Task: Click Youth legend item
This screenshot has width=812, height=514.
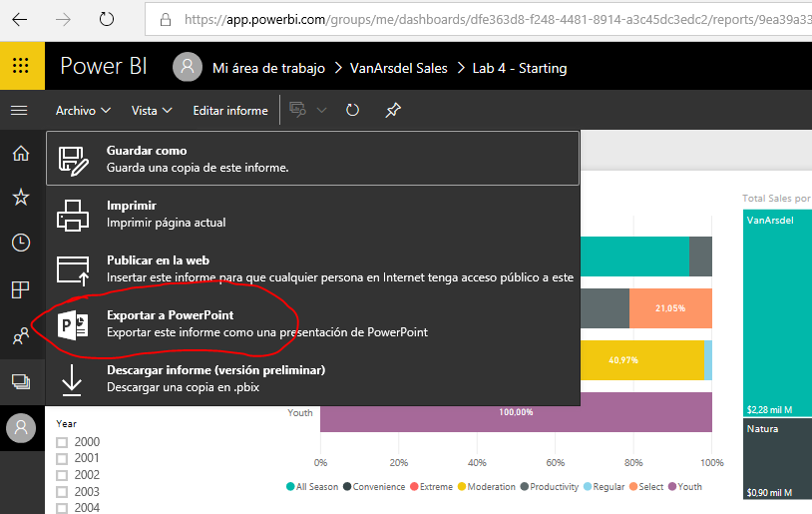Action: pyautogui.click(x=685, y=486)
